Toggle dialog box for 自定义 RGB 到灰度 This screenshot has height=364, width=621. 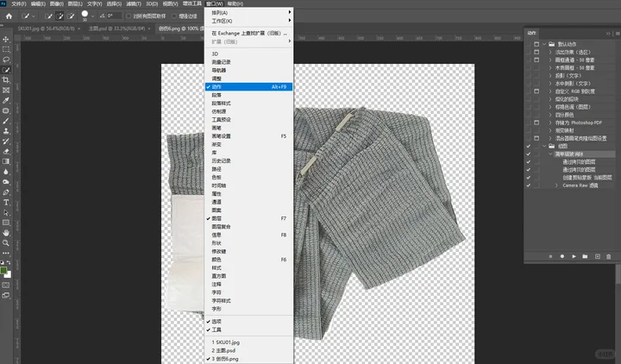click(536, 91)
